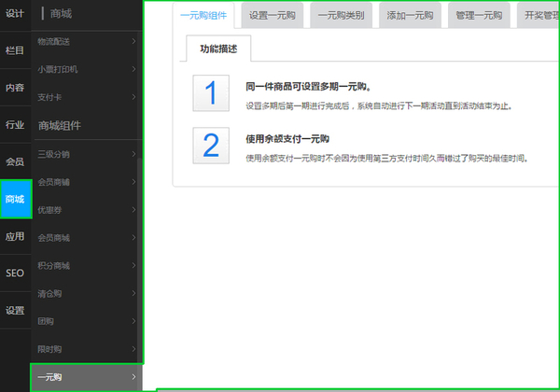Screen dimensions: 560x392
Task: Select the 功能描述 sub-tab
Action: (x=218, y=49)
